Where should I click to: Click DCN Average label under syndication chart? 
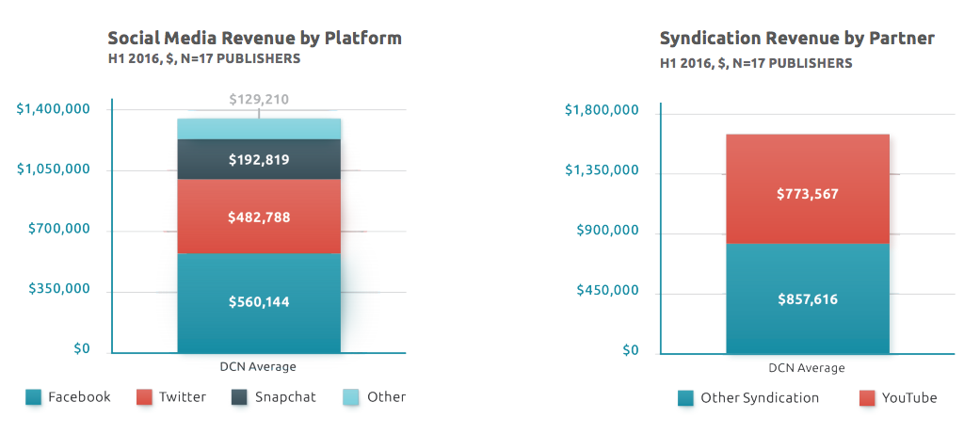[807, 368]
